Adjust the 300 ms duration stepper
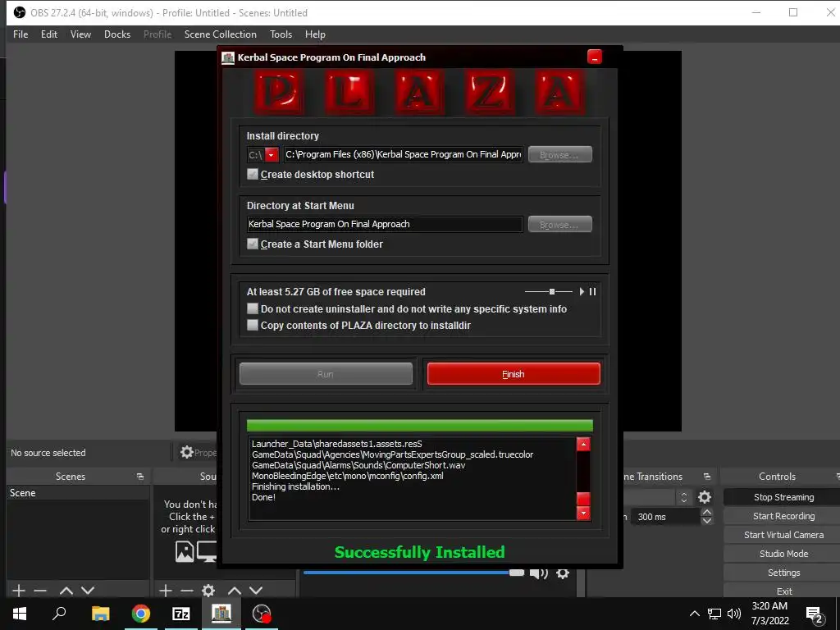The width and height of the screenshot is (840, 630). [706, 517]
